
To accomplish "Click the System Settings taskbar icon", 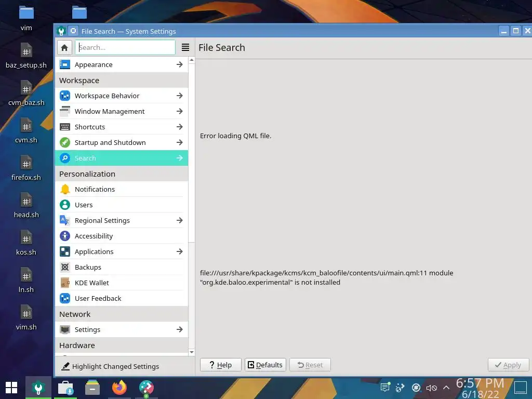I will point(38,388).
